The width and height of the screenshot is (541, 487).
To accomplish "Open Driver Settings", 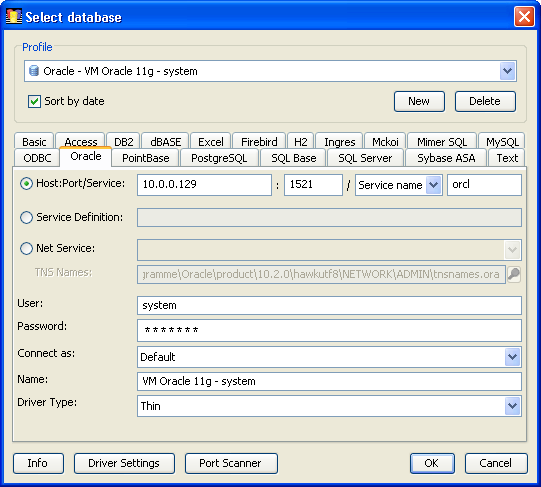I will pos(124,463).
